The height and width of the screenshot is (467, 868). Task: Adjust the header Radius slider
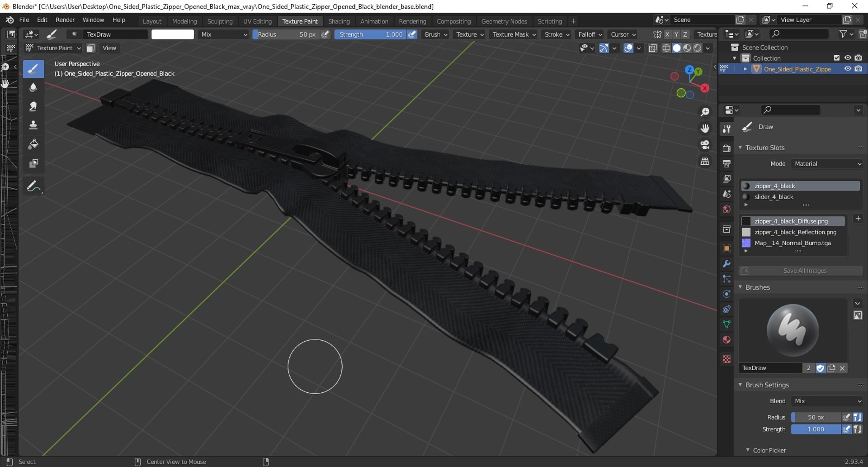(286, 34)
